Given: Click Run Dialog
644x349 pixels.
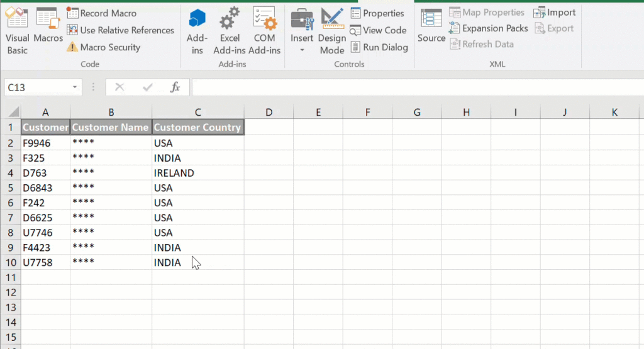Looking at the screenshot, I should point(379,47).
